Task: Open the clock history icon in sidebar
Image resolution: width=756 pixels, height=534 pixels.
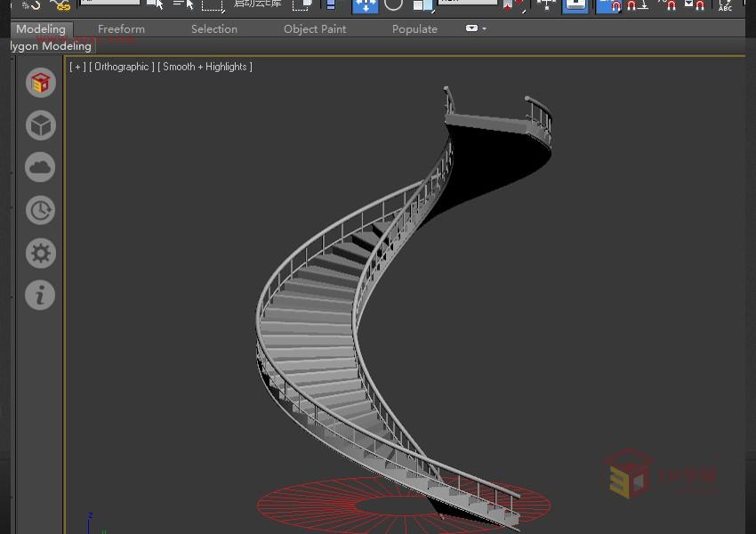Action: 40,210
